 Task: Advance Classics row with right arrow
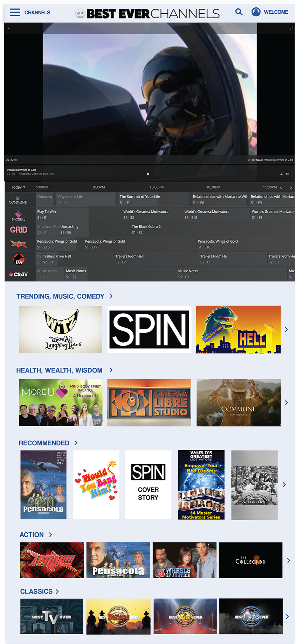coord(287,617)
